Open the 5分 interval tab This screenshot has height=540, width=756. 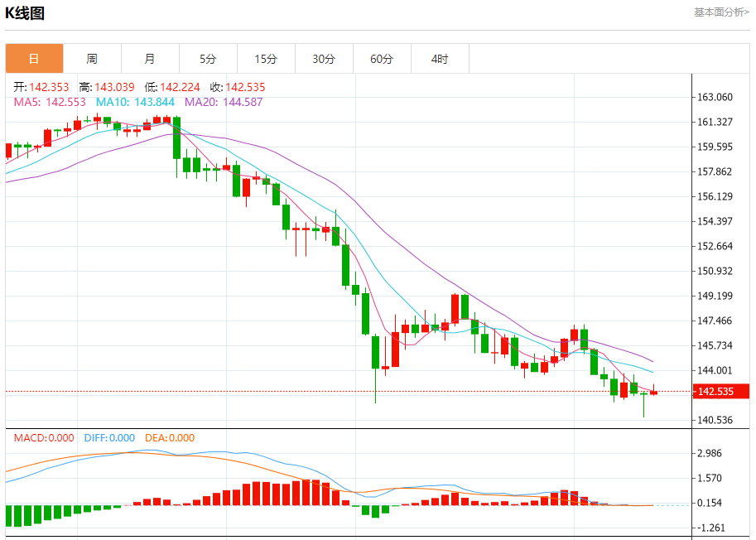coord(208,59)
